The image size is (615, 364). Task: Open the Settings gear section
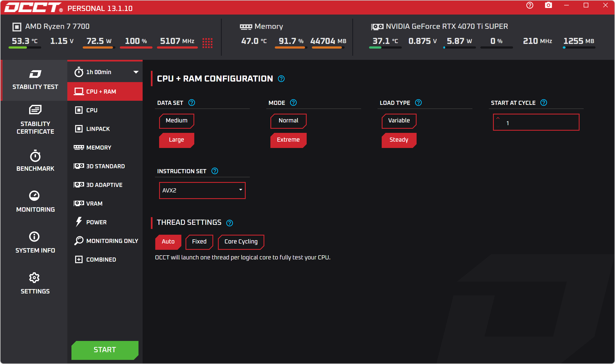35,284
